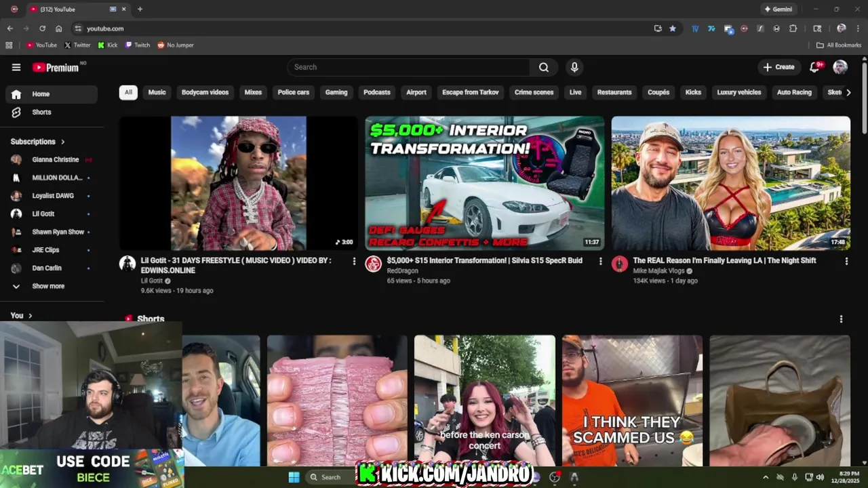Show next category chips with arrow
This screenshot has width=868, height=488.
[848, 92]
